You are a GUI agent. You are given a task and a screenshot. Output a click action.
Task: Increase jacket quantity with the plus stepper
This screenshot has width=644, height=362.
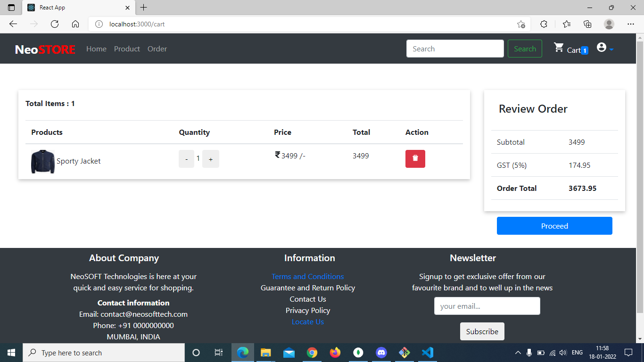[x=211, y=159]
